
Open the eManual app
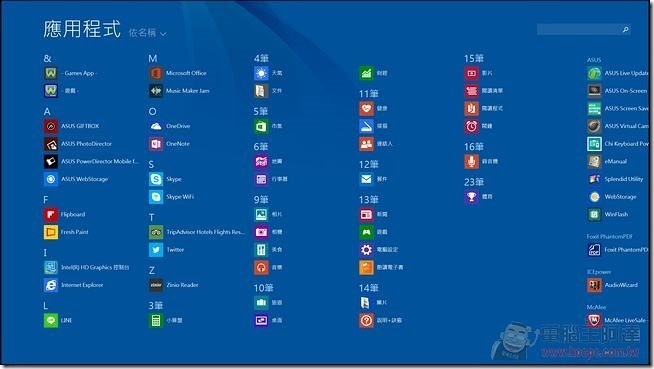pyautogui.click(x=608, y=161)
